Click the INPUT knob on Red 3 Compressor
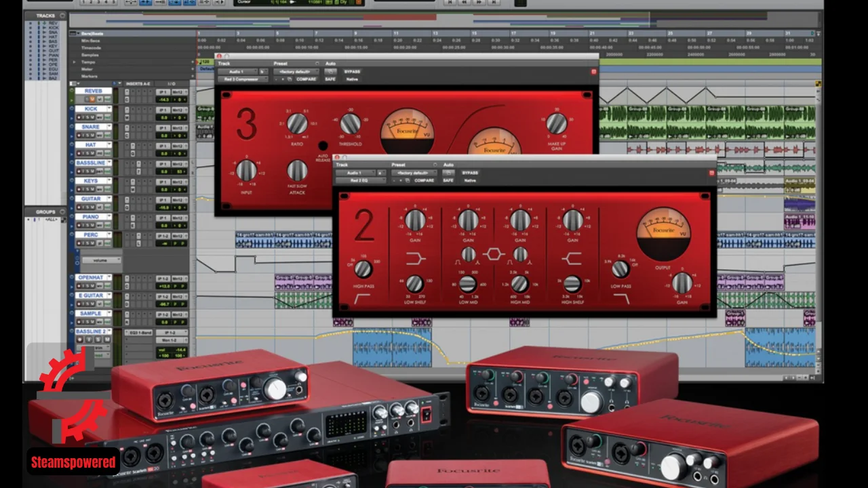 pos(247,170)
